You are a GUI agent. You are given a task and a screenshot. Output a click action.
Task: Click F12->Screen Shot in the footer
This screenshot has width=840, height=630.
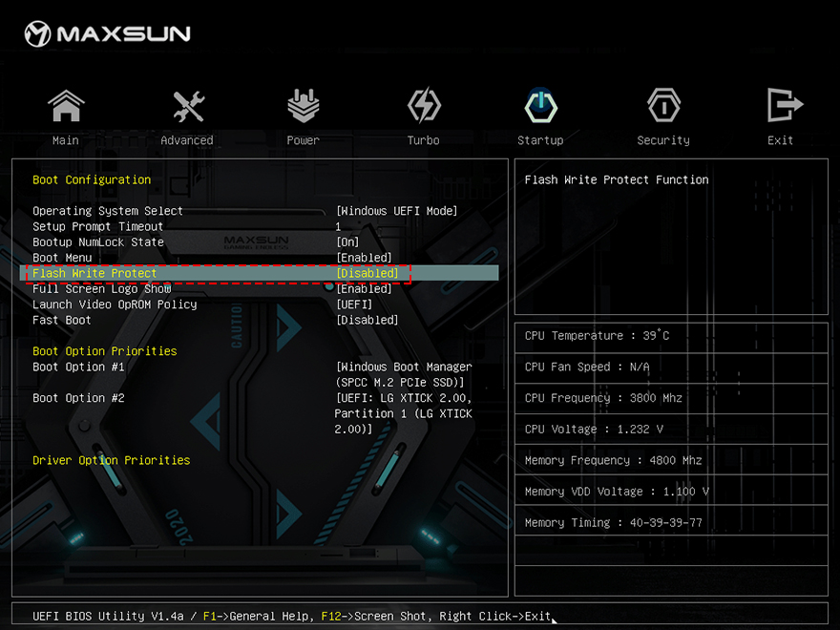click(376, 617)
